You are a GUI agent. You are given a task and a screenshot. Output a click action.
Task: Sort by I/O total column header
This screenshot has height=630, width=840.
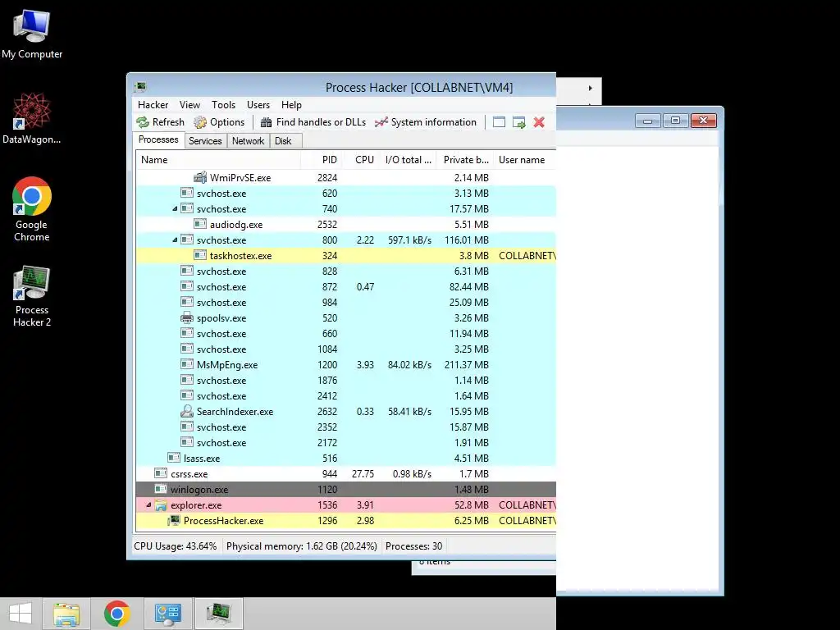pos(408,160)
